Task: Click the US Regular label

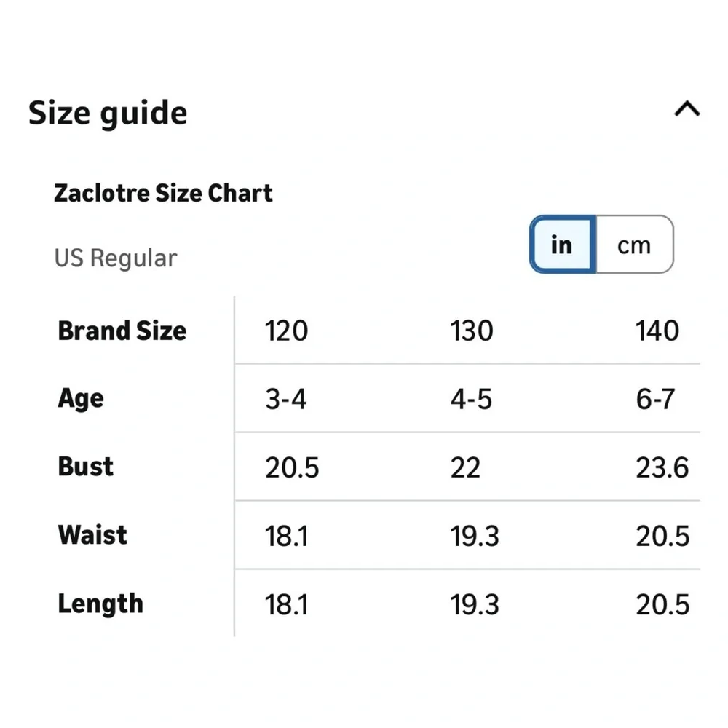Action: [x=116, y=258]
